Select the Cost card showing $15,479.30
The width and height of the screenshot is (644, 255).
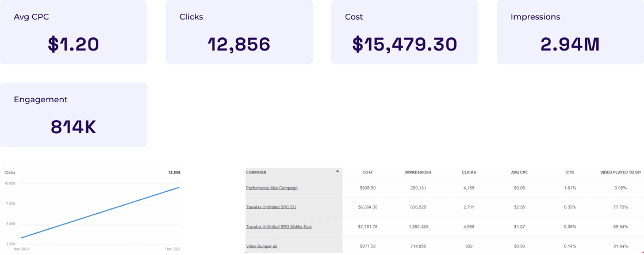click(405, 32)
